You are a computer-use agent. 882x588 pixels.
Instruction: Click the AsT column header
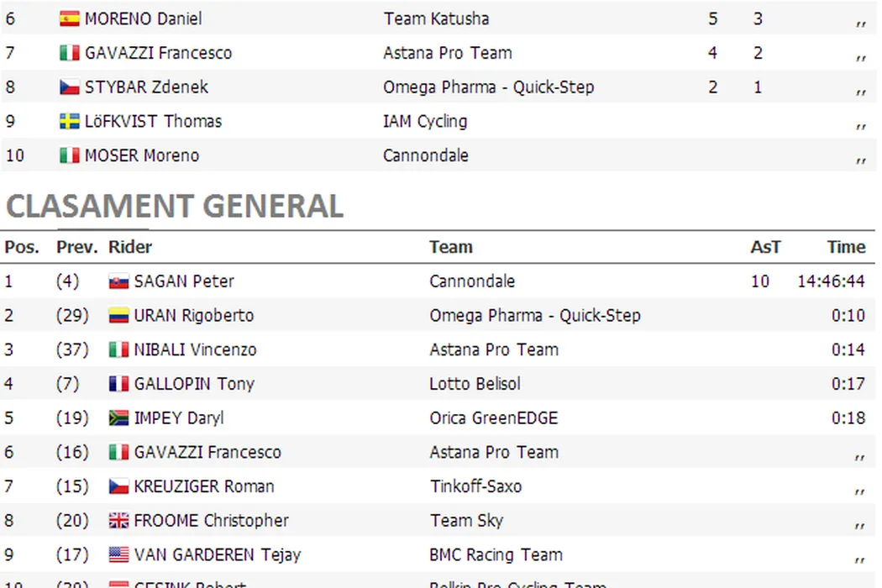tap(765, 247)
